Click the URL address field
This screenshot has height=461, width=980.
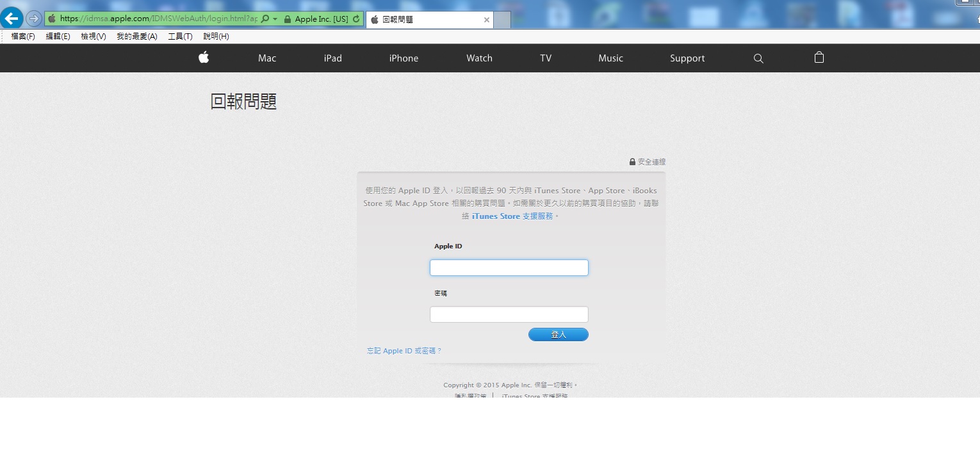click(x=158, y=19)
